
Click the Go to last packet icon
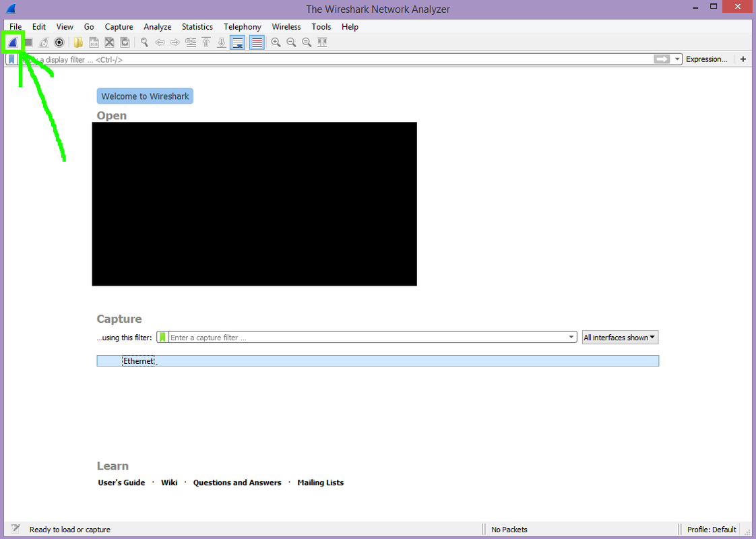221,42
